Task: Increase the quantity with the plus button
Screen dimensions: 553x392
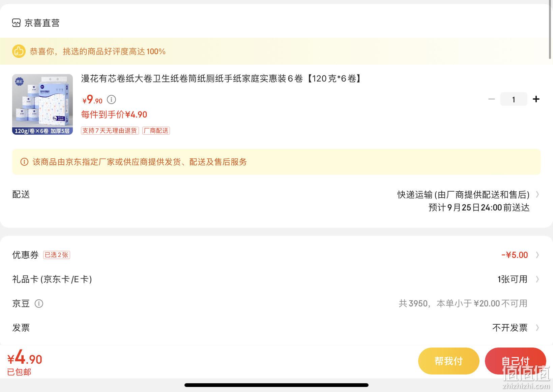Action: [x=536, y=99]
